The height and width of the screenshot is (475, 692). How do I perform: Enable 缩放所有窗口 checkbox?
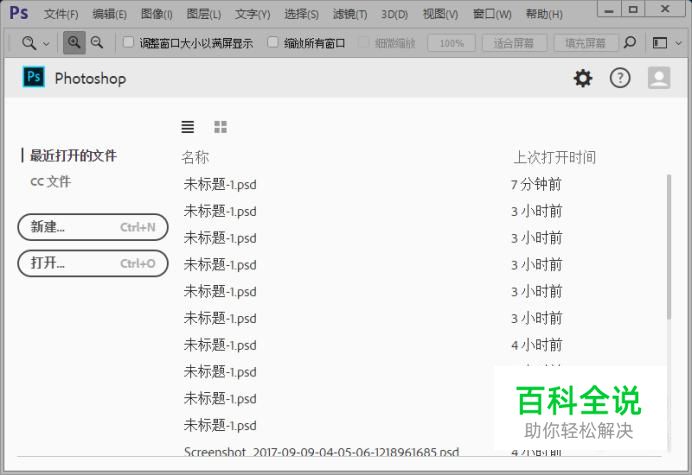click(x=273, y=42)
